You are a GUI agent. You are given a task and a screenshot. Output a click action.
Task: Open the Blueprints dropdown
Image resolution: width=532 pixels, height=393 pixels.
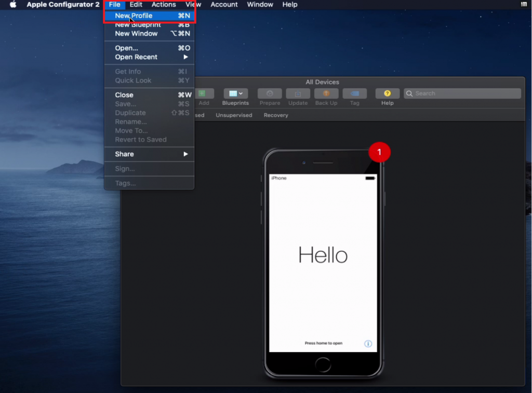[x=235, y=94]
